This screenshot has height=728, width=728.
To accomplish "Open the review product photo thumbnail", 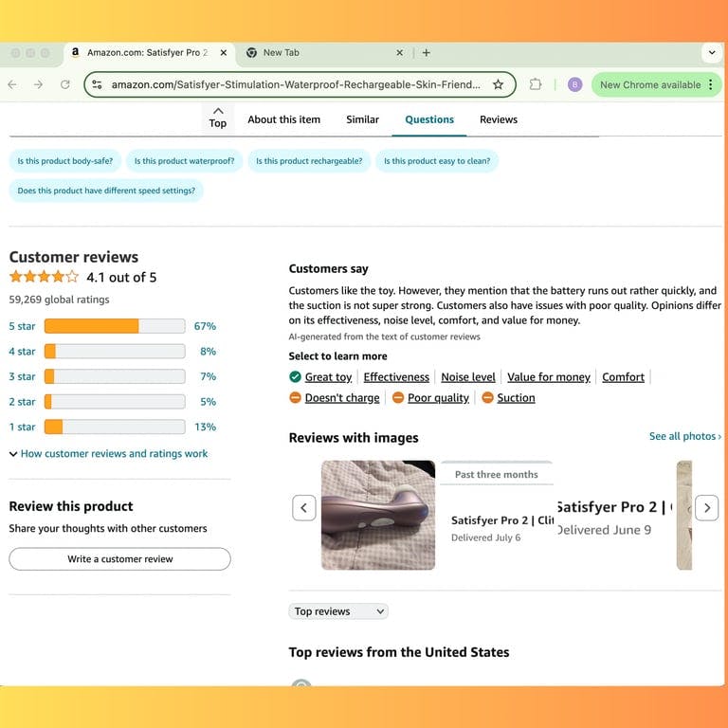I will click(378, 515).
